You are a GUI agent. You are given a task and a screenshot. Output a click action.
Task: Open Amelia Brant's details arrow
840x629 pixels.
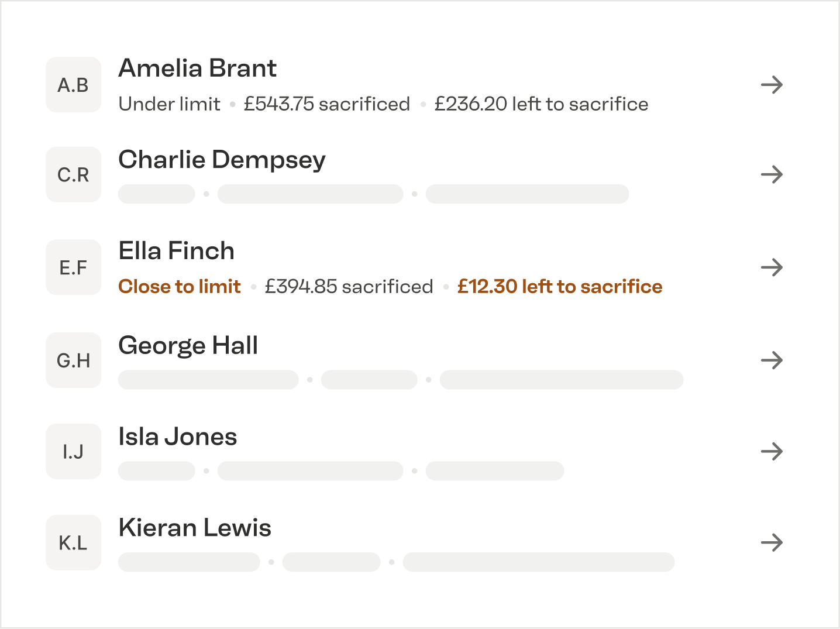tap(772, 85)
